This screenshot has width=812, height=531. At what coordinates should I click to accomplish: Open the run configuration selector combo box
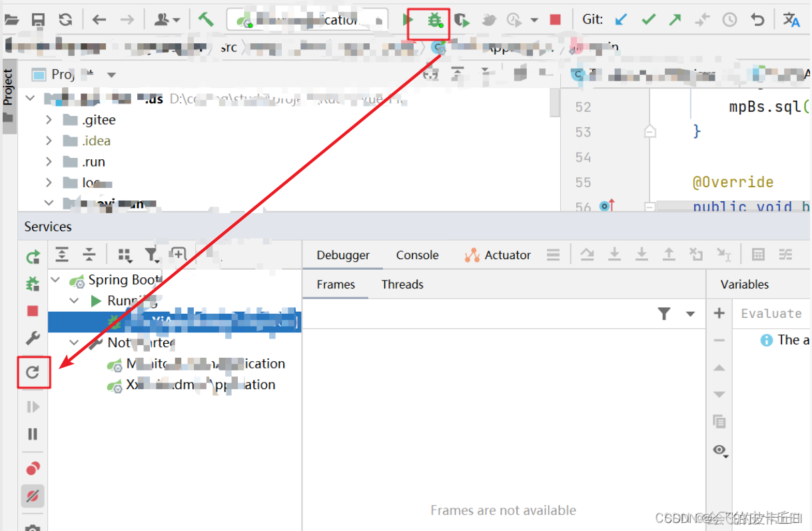pyautogui.click(x=307, y=20)
